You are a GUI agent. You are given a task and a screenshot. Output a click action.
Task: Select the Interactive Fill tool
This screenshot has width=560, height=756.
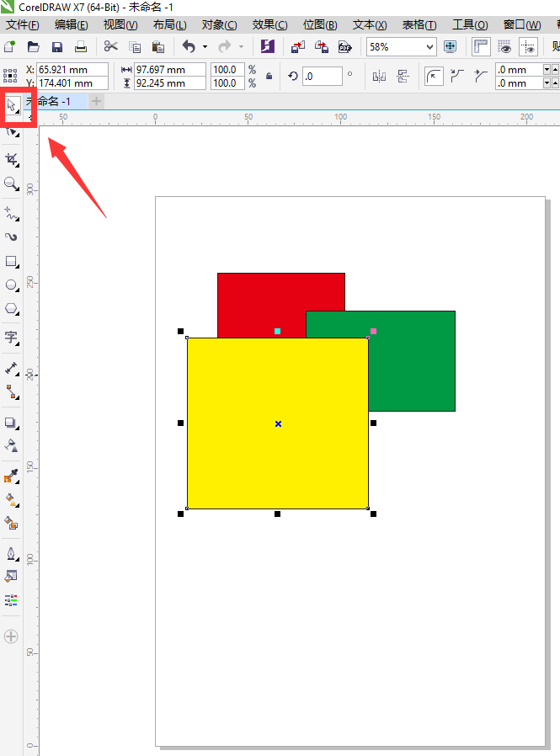12,500
